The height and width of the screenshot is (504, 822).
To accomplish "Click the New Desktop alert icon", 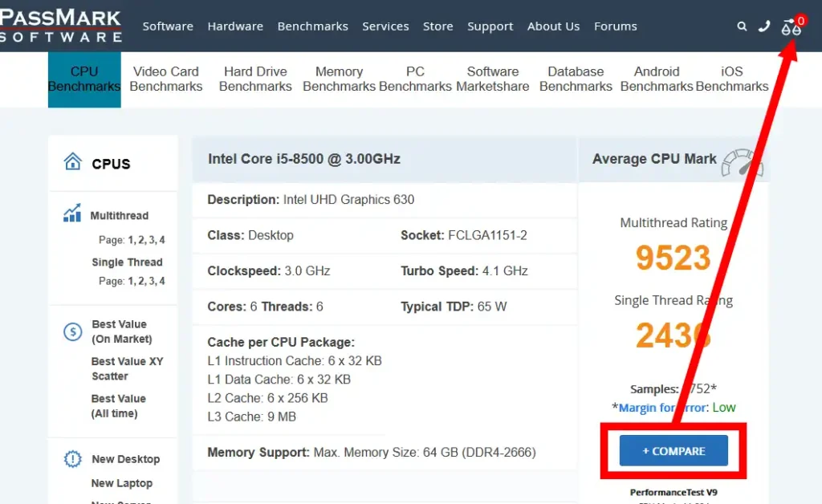I will tap(72, 459).
